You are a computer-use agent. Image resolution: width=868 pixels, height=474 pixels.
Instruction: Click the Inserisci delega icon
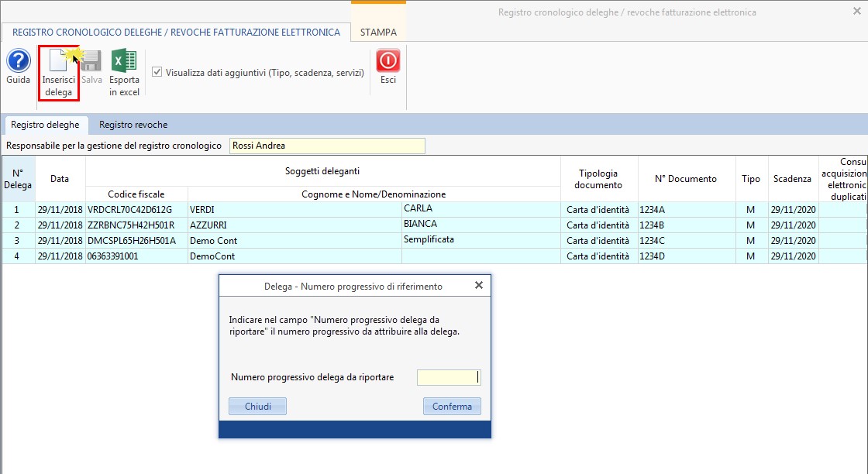click(59, 61)
